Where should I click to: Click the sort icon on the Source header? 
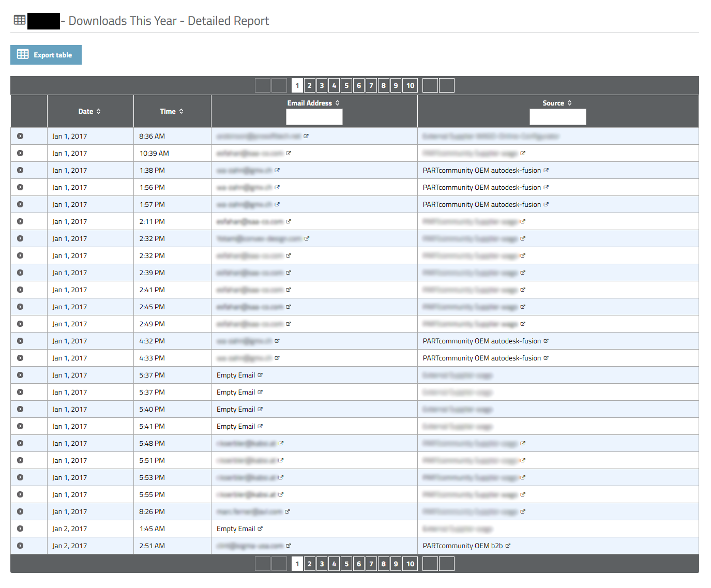pos(570,103)
